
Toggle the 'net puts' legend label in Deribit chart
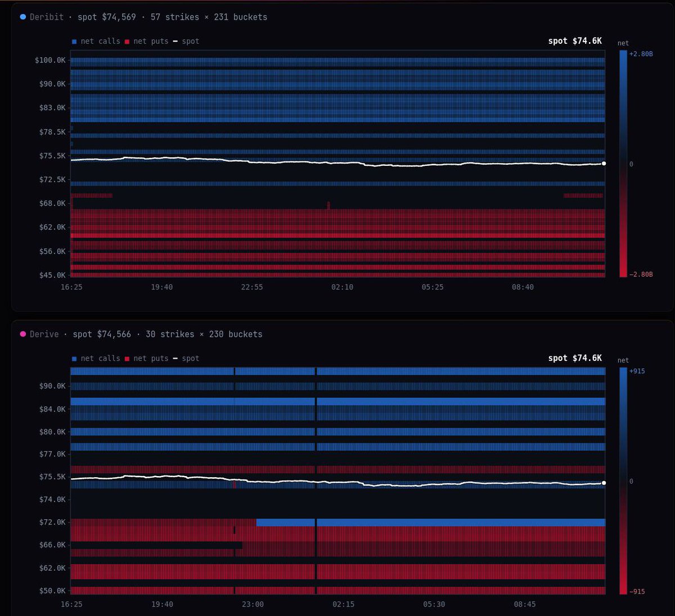[x=151, y=41]
